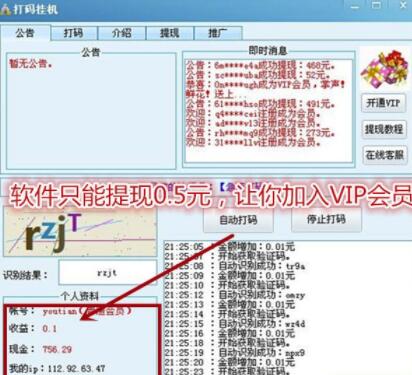Image resolution: width=412 pixels, height=375 pixels.
Task: Click the 开通VIP button
Action: tap(384, 103)
